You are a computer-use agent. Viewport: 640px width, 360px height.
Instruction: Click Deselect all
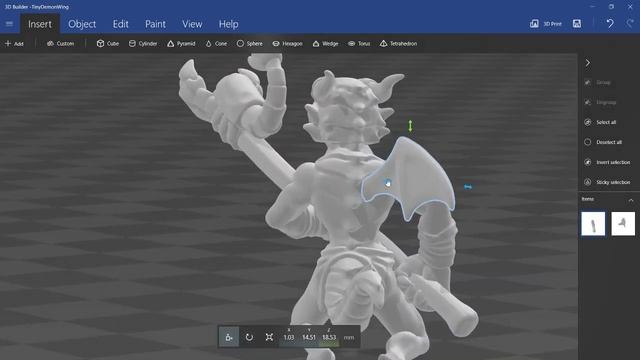click(603, 142)
